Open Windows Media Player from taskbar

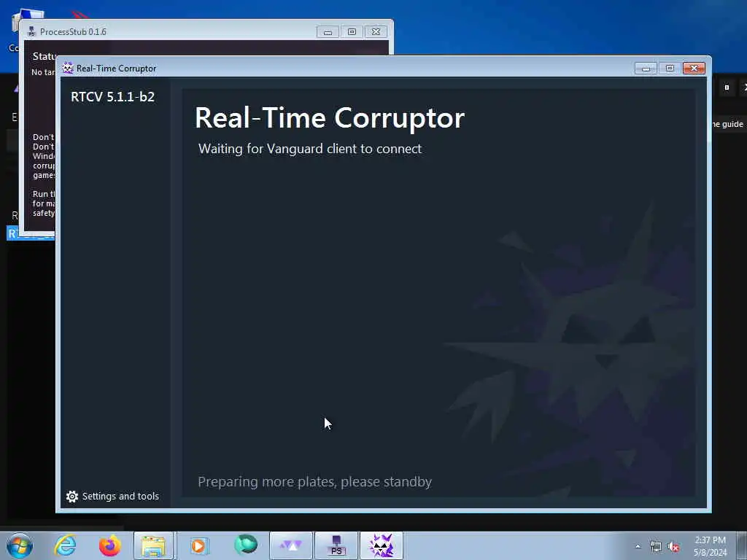point(199,545)
